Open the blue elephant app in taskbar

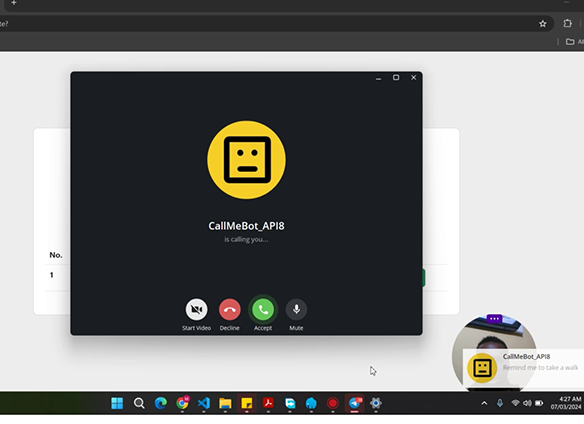(x=311, y=403)
